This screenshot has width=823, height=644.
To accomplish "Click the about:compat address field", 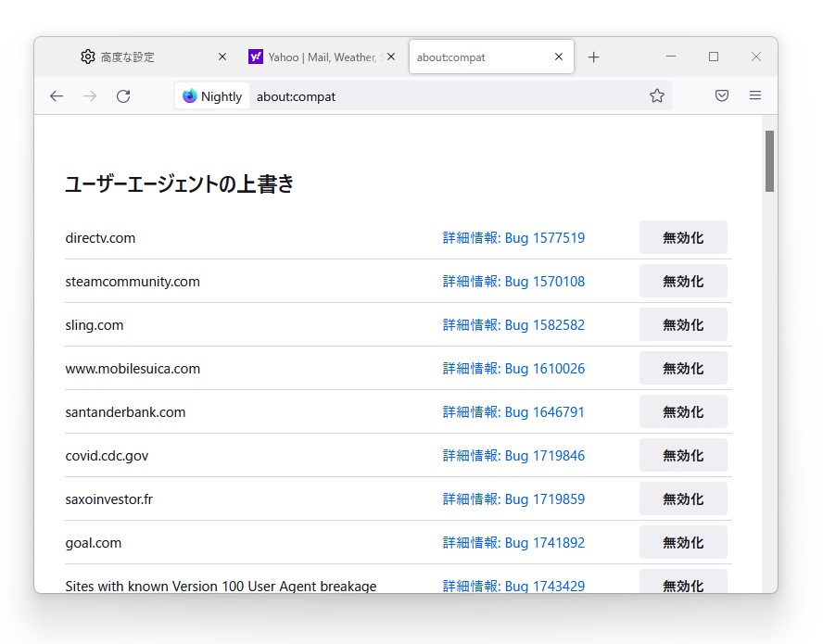I will click(445, 96).
